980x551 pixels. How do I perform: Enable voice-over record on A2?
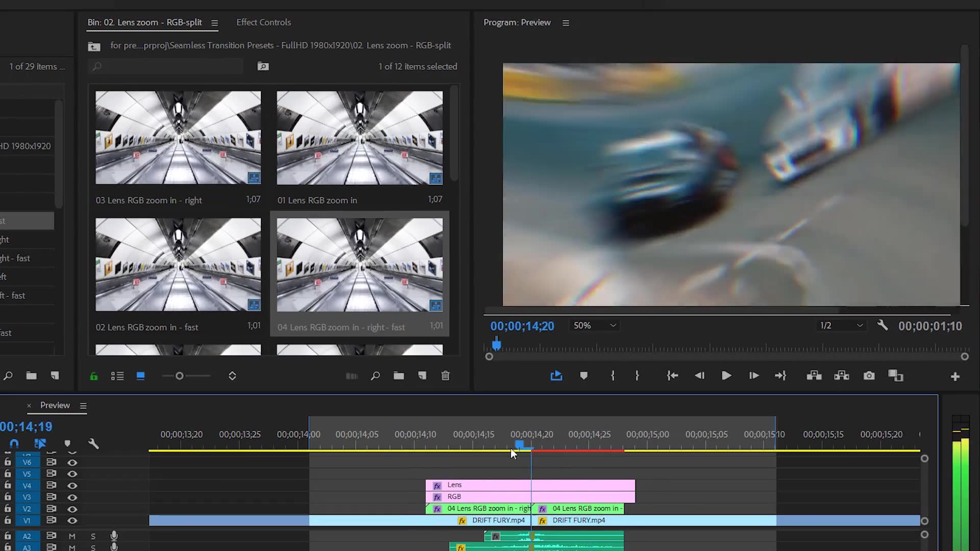click(x=114, y=536)
